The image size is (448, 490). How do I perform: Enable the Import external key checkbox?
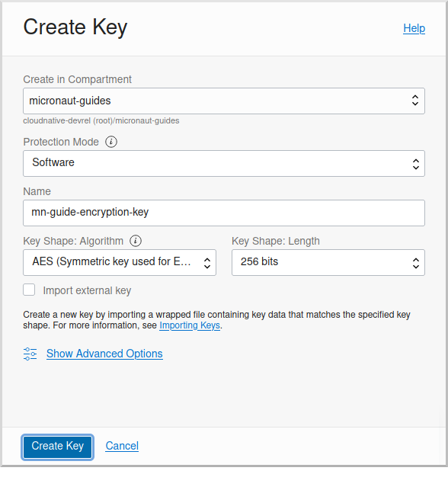point(29,290)
